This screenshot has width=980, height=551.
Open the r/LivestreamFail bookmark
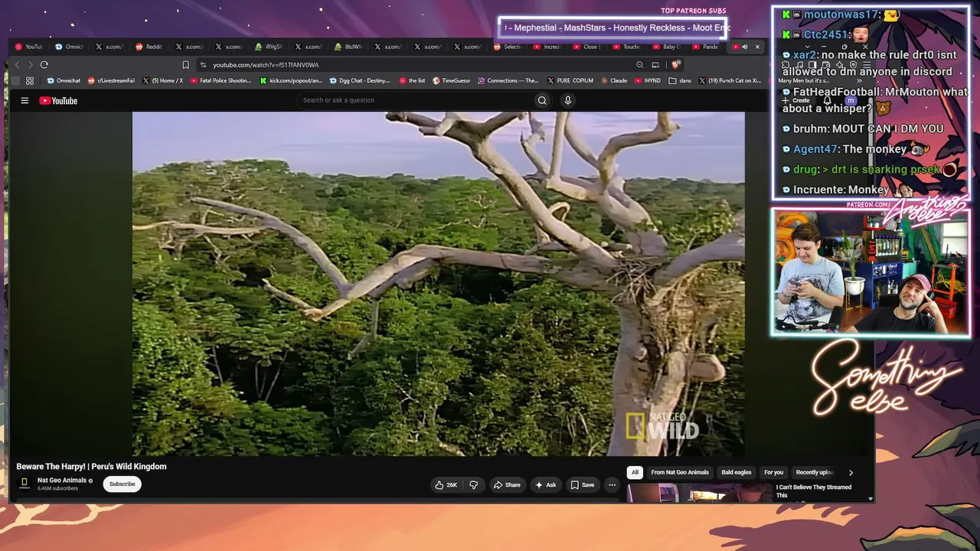click(x=112, y=80)
